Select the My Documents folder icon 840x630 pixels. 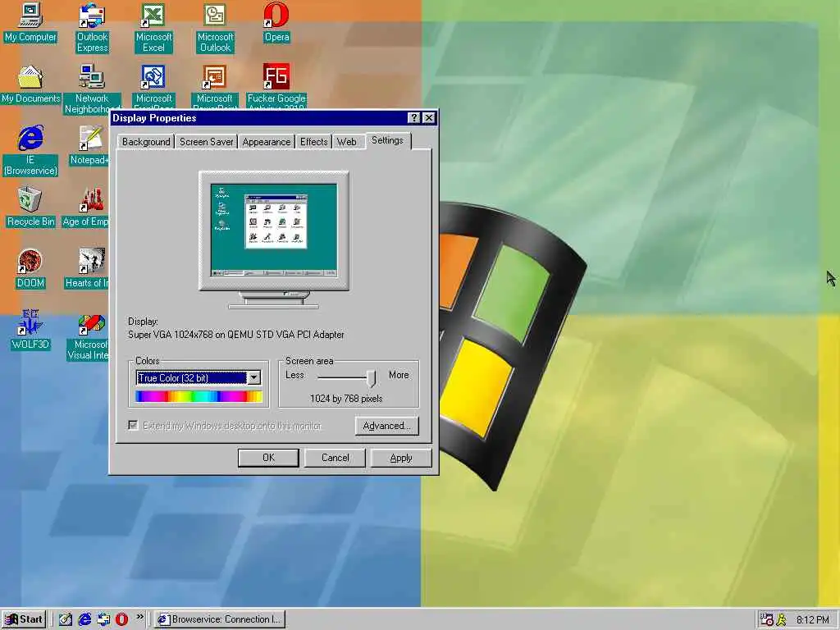tap(30, 84)
